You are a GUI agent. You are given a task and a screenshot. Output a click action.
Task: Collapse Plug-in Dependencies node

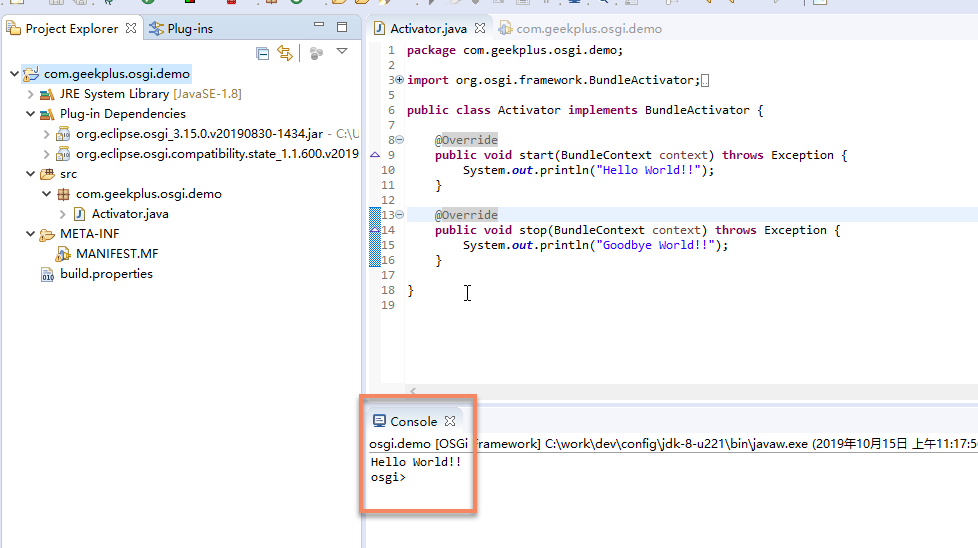(x=30, y=114)
